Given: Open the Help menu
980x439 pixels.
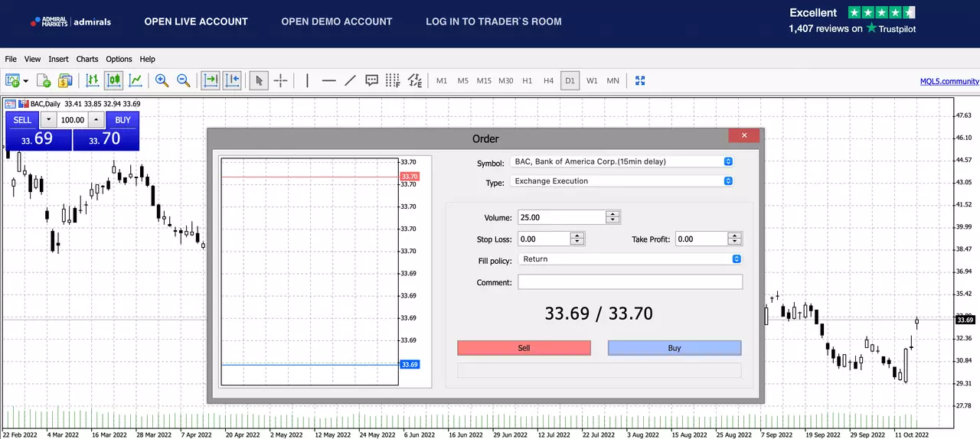Looking at the screenshot, I should point(148,59).
